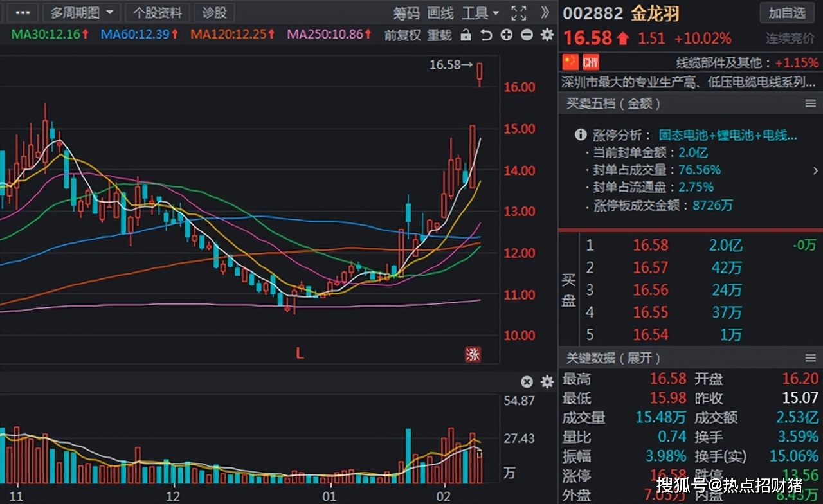Click the 量比 value 0.74

(x=672, y=437)
